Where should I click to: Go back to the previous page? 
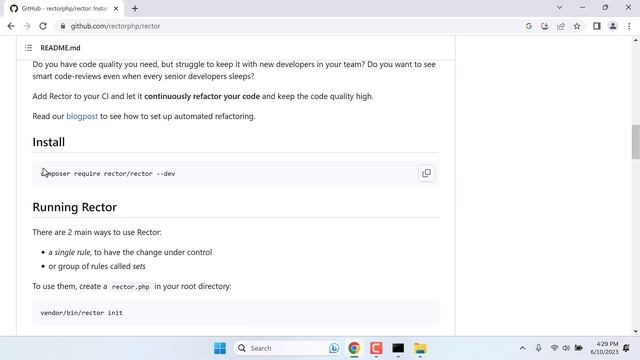[11, 26]
